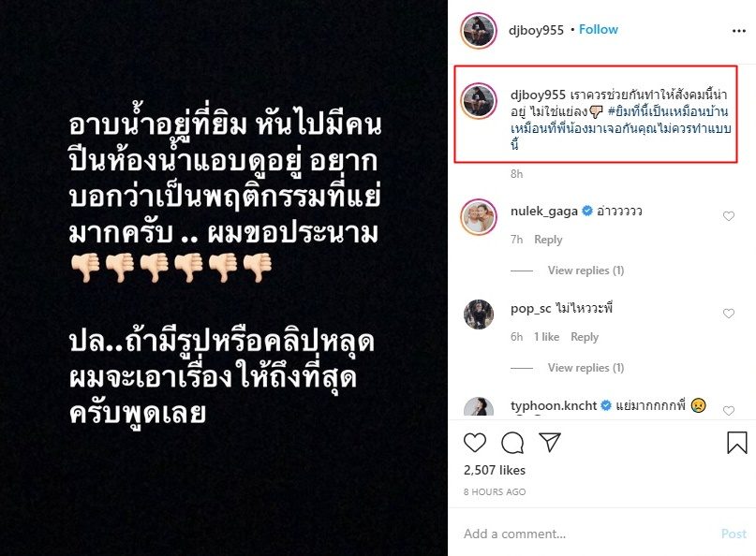Image resolution: width=756 pixels, height=556 pixels.
Task: Share the post via paper plane icon
Action: coord(549,442)
